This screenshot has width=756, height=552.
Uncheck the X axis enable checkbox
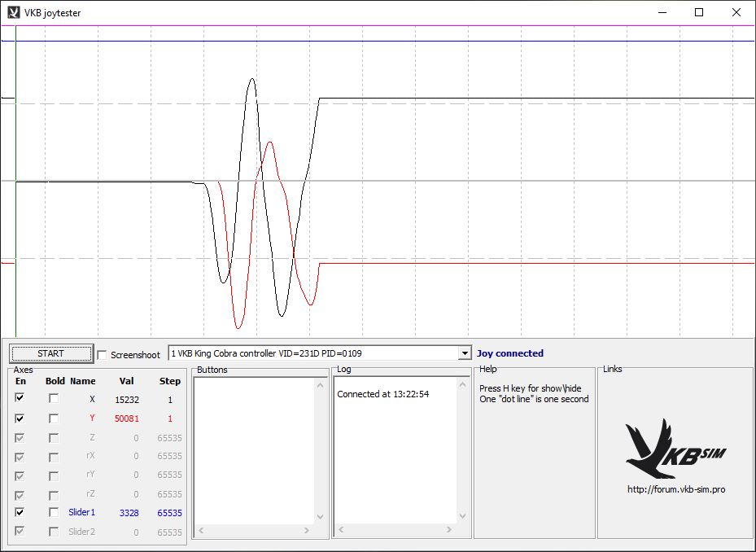click(20, 397)
